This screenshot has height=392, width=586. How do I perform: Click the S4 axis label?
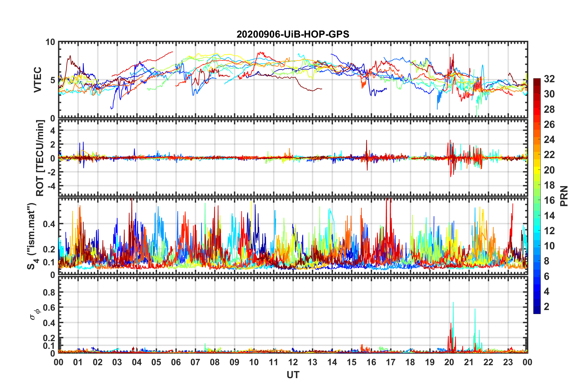(32, 236)
